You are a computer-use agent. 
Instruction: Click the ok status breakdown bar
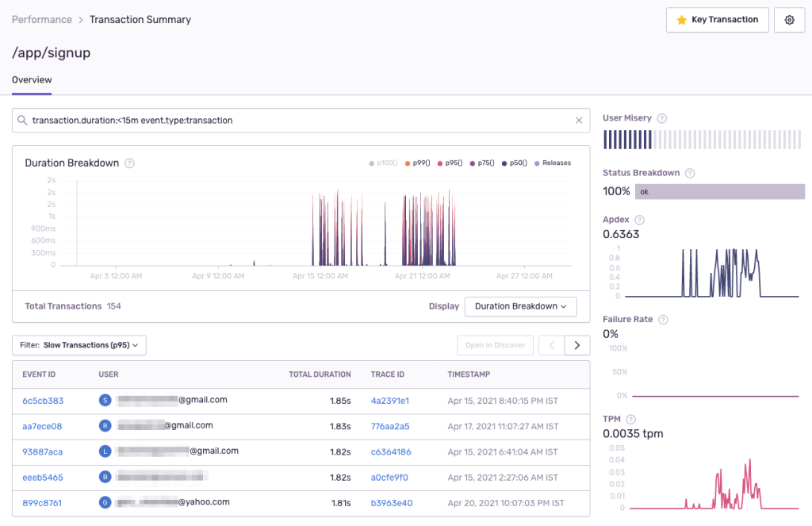[x=719, y=192]
